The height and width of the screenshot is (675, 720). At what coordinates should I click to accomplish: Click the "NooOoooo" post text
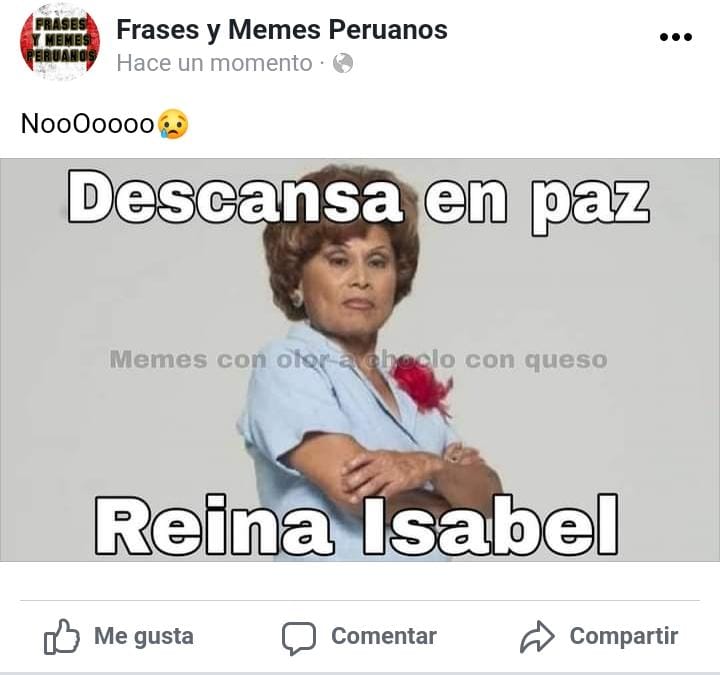point(87,124)
